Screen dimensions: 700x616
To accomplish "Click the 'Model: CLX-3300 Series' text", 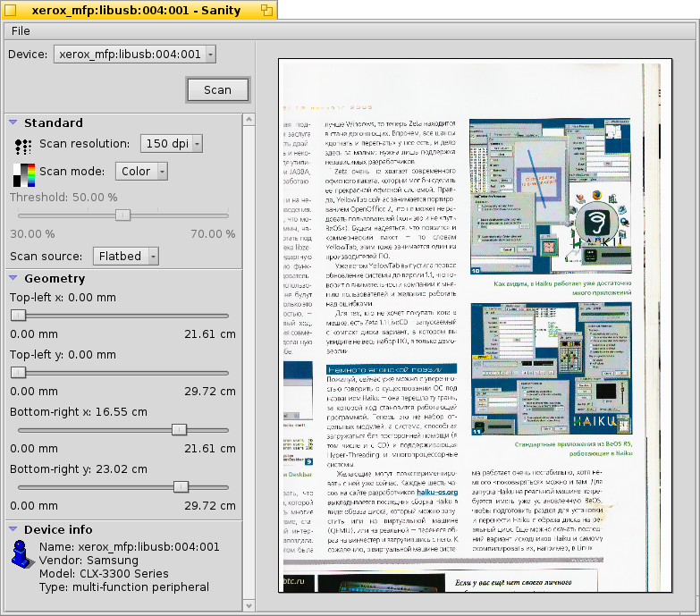I will coord(104,574).
